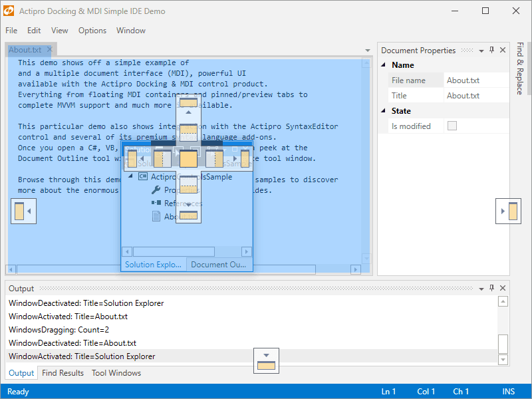Open the File menu
This screenshot has width=532, height=399.
coord(11,30)
